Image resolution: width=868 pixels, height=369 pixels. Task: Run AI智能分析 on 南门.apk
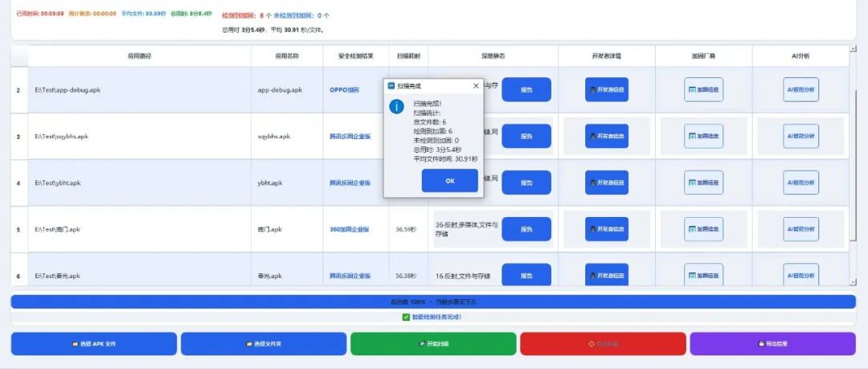(801, 229)
